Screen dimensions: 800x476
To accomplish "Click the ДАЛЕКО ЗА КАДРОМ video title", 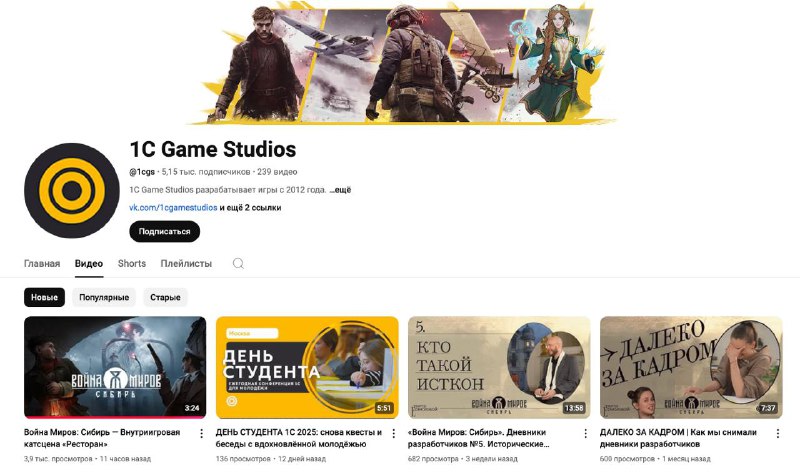I will pos(678,438).
